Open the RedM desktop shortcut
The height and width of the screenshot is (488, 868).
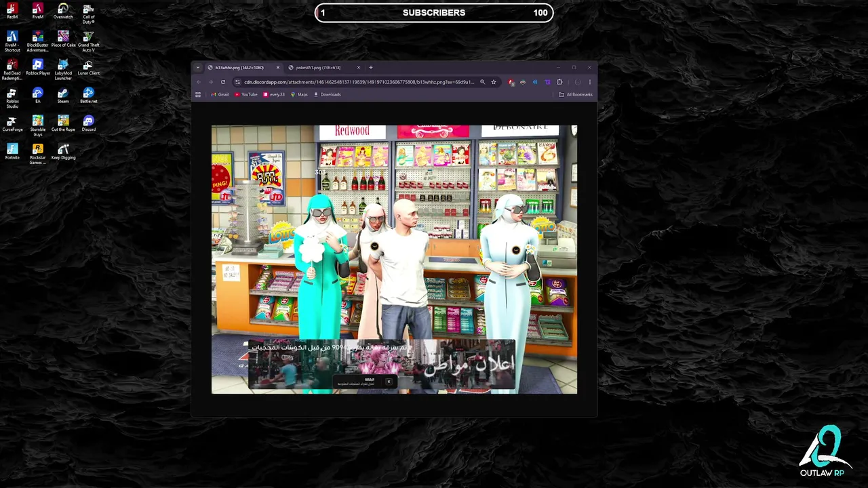tap(12, 11)
